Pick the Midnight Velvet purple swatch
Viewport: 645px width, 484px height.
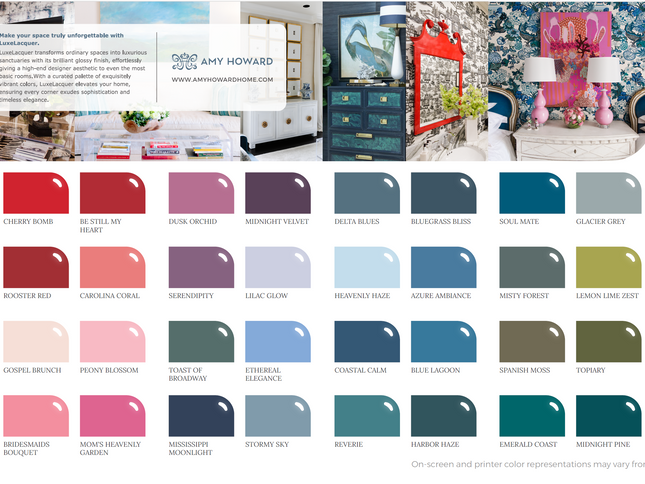277,193
